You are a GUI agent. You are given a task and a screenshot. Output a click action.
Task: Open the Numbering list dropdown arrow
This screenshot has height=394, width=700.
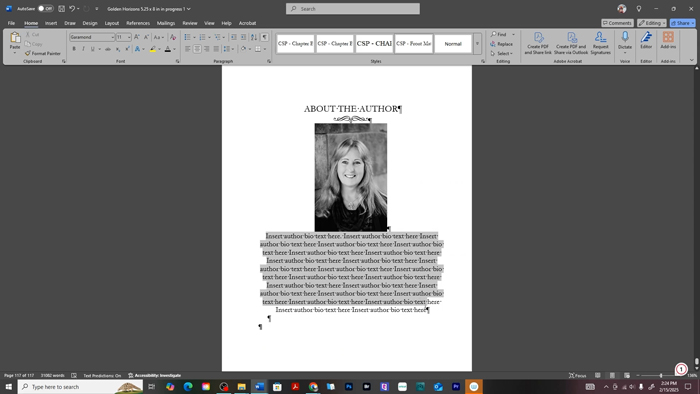click(x=209, y=37)
